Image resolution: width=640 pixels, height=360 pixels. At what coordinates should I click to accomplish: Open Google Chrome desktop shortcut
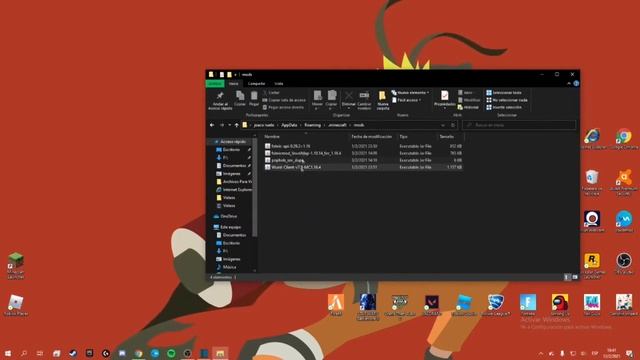click(x=623, y=139)
